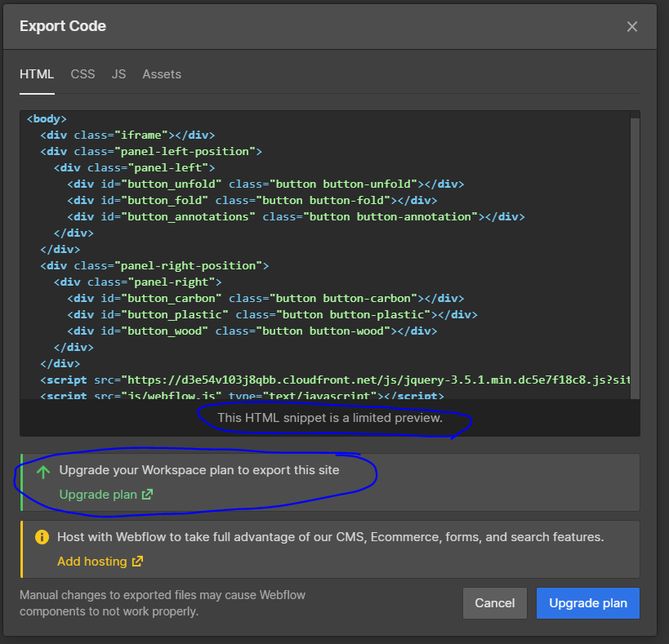Select the HTML tab

37,74
